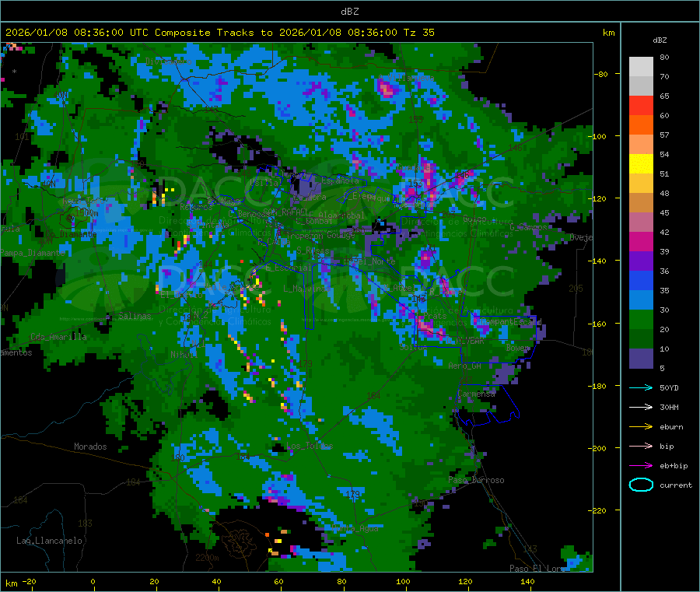Click the pink bip arrow in legend

pos(641,446)
